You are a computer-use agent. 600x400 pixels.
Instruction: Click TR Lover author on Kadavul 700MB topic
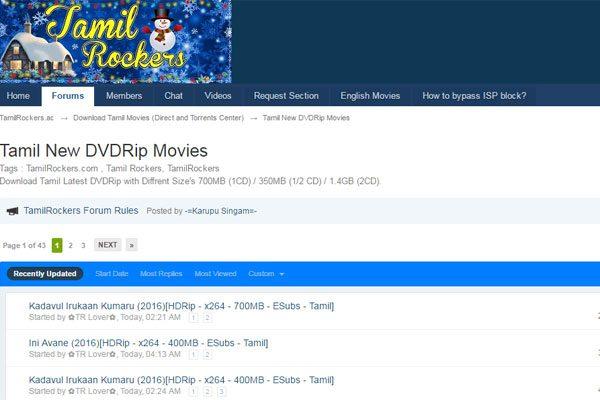(x=92, y=317)
